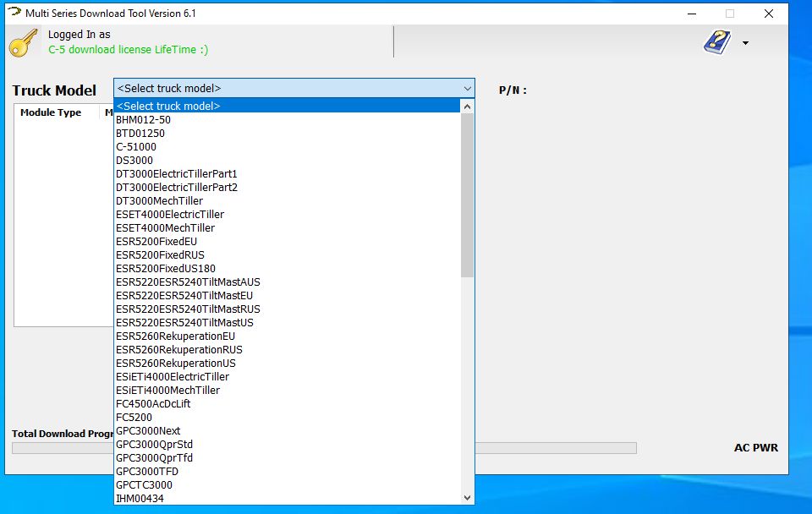Click the Module Type column header

click(x=51, y=112)
